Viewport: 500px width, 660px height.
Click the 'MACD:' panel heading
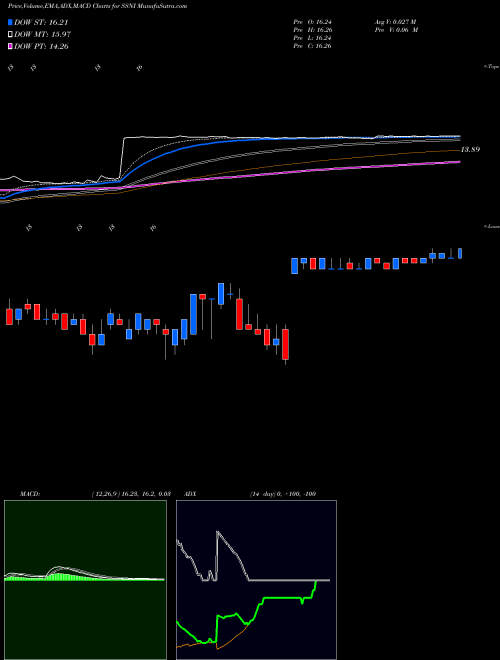[x=30, y=494]
